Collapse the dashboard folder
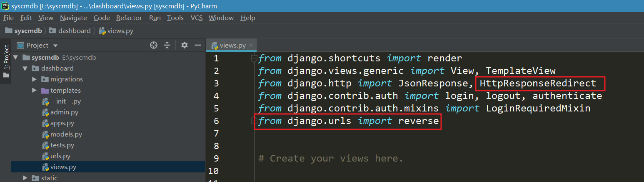Screen dimensions: 644x182 (x=25, y=68)
